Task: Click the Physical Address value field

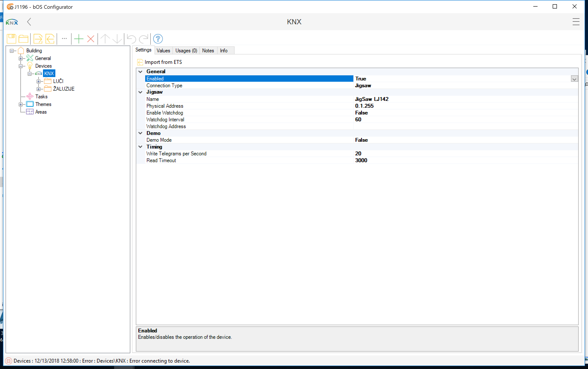Action: click(x=464, y=106)
